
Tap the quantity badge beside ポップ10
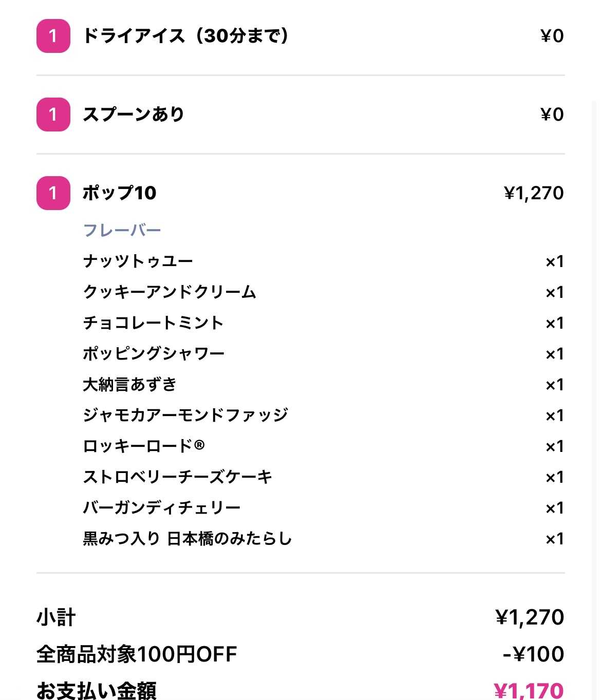[x=53, y=193]
